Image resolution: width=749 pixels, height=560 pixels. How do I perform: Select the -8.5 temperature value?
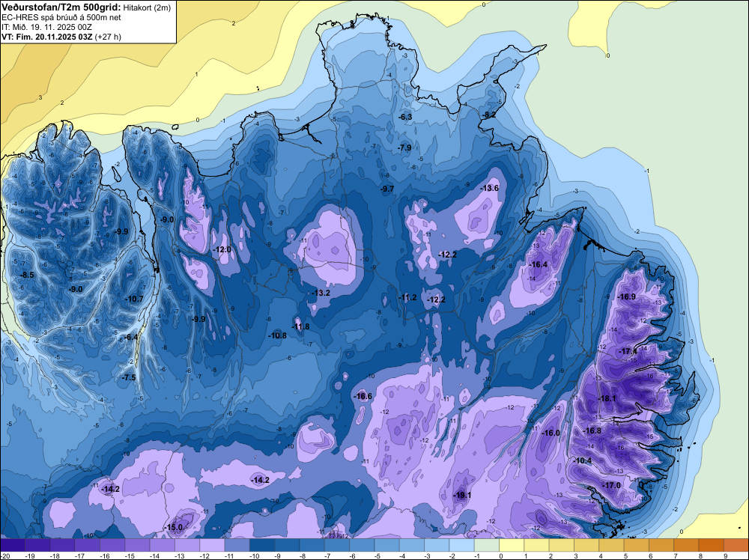(27, 275)
